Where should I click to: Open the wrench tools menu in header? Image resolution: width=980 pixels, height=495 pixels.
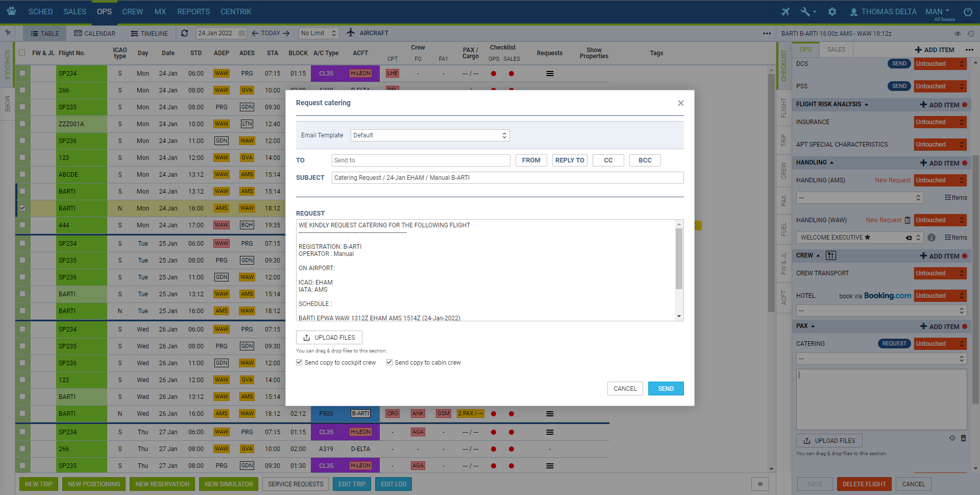click(x=806, y=12)
